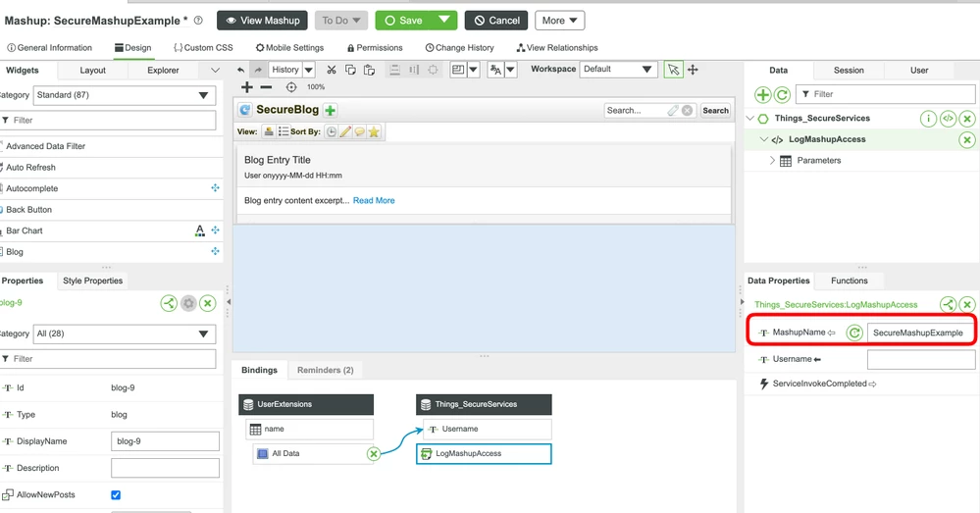Clear the blog search field

click(687, 111)
